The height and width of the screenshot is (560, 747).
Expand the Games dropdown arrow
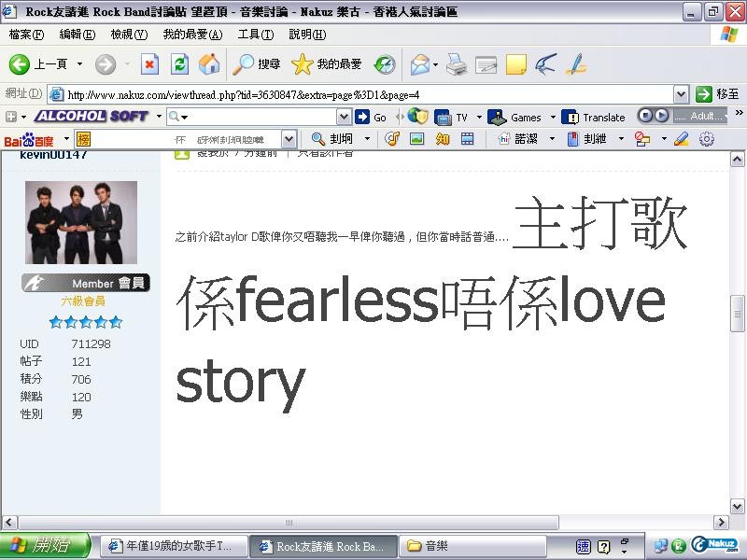[x=553, y=117]
